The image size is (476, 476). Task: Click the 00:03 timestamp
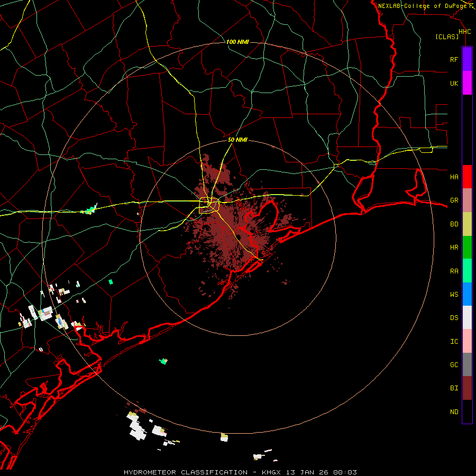(x=345, y=472)
